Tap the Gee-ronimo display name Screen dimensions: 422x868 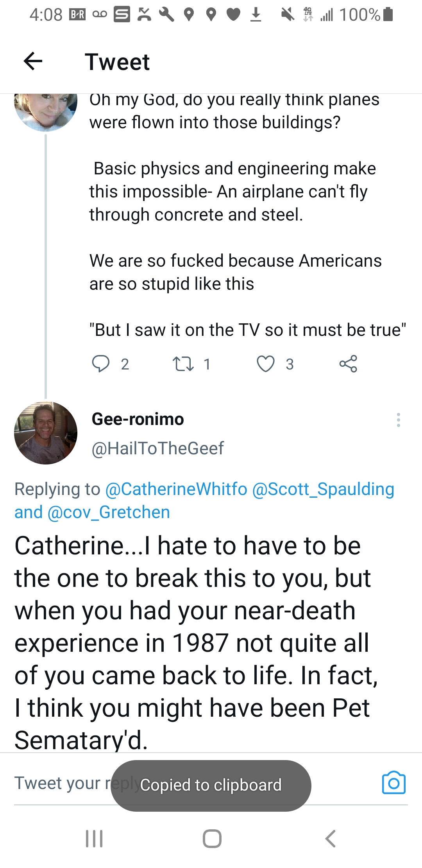click(x=138, y=419)
